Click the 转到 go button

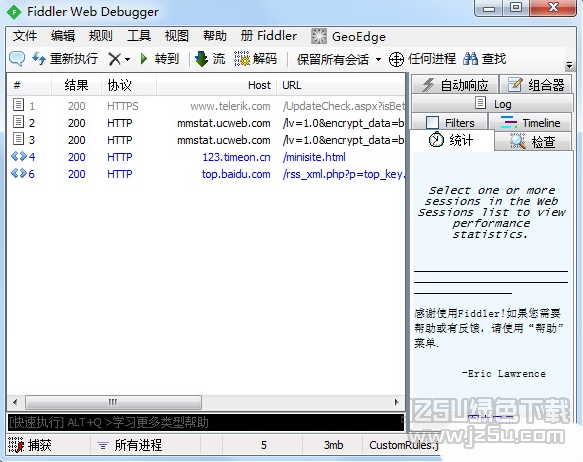pyautogui.click(x=160, y=59)
